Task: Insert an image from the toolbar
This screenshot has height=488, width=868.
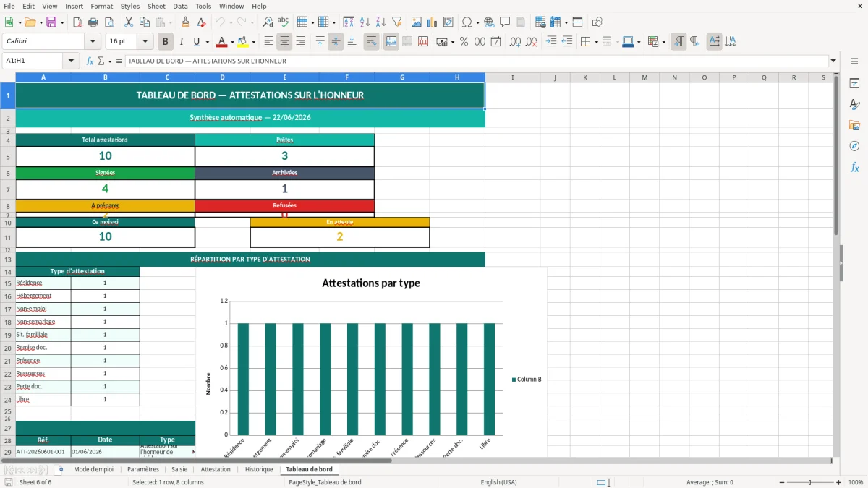Action: (417, 22)
